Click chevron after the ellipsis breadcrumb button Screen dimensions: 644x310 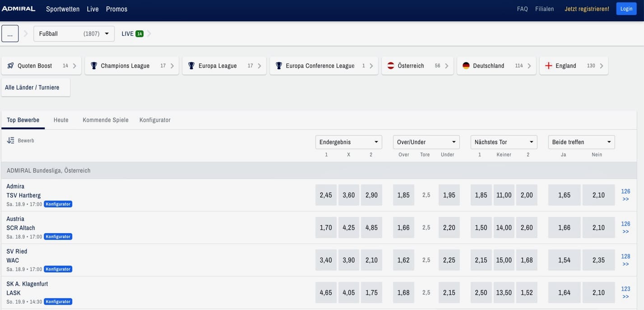[26, 33]
